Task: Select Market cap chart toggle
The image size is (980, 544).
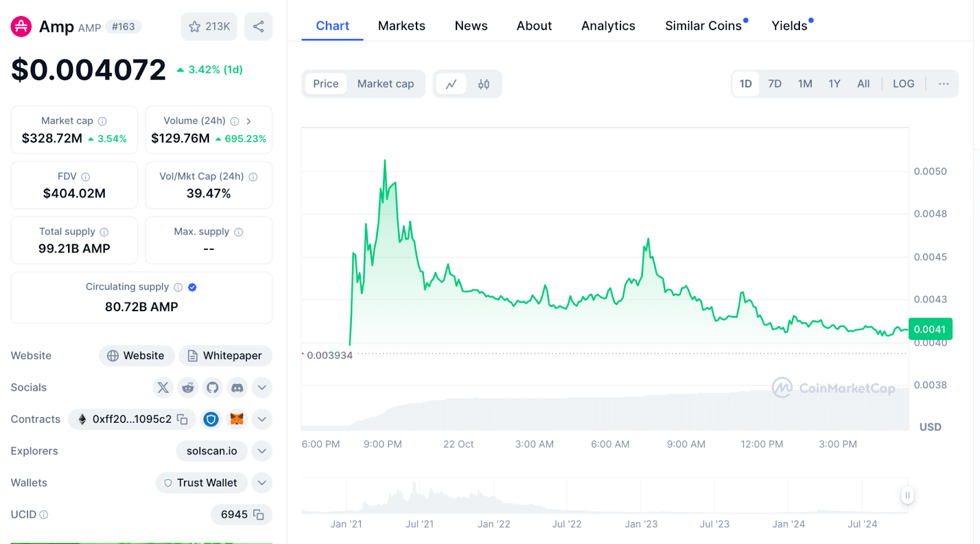Action: (x=386, y=84)
